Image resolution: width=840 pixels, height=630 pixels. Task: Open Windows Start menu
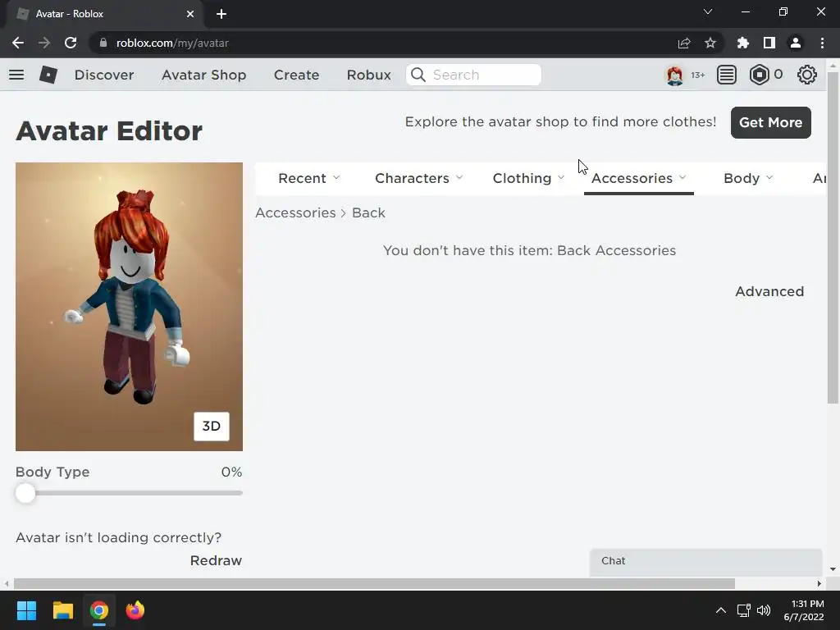click(26, 610)
